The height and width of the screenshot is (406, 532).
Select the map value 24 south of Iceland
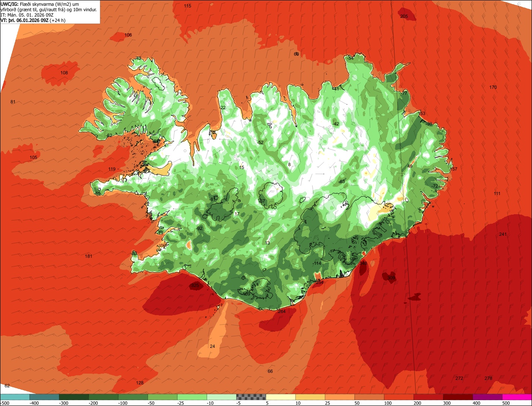click(212, 346)
